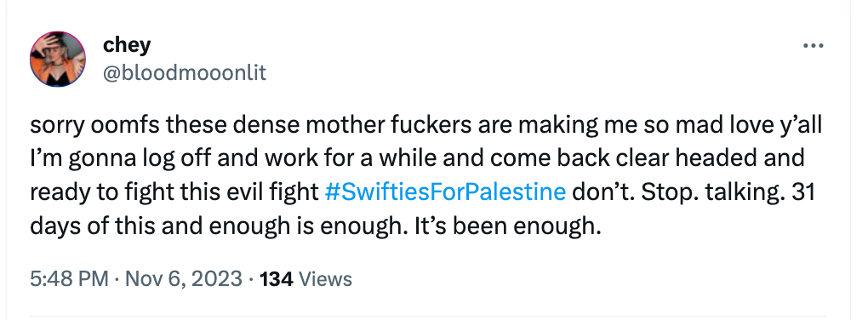868x320 pixels.
Task: Follow the #SwiftiesForPalestine hashtag
Action: tap(445, 192)
